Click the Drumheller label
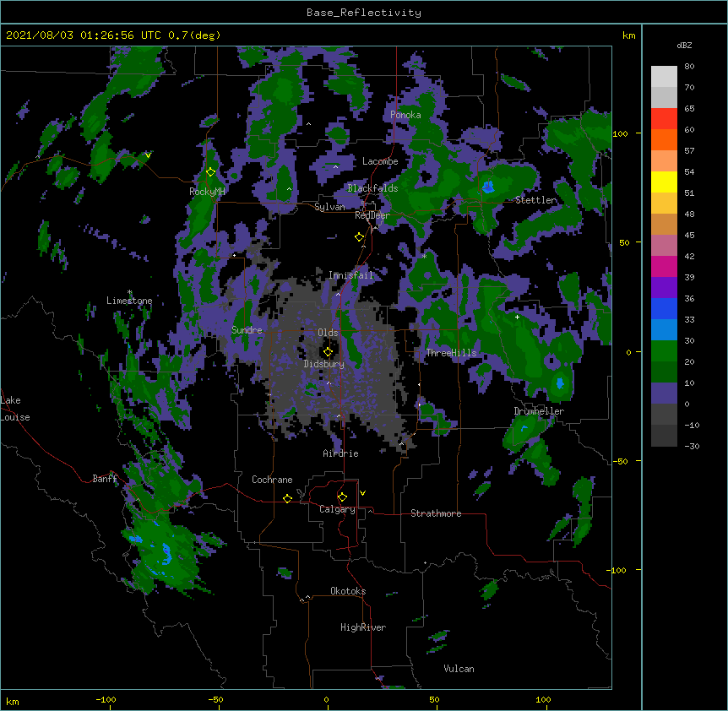 (539, 411)
